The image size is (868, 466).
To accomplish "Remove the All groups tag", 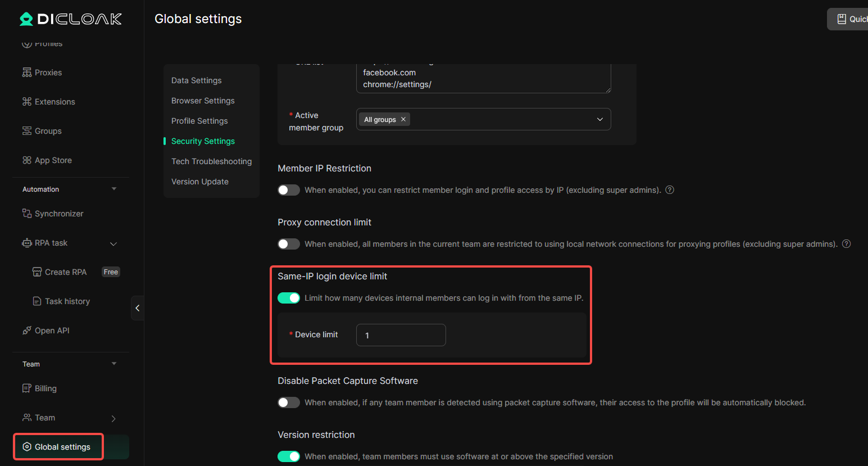I will 403,119.
